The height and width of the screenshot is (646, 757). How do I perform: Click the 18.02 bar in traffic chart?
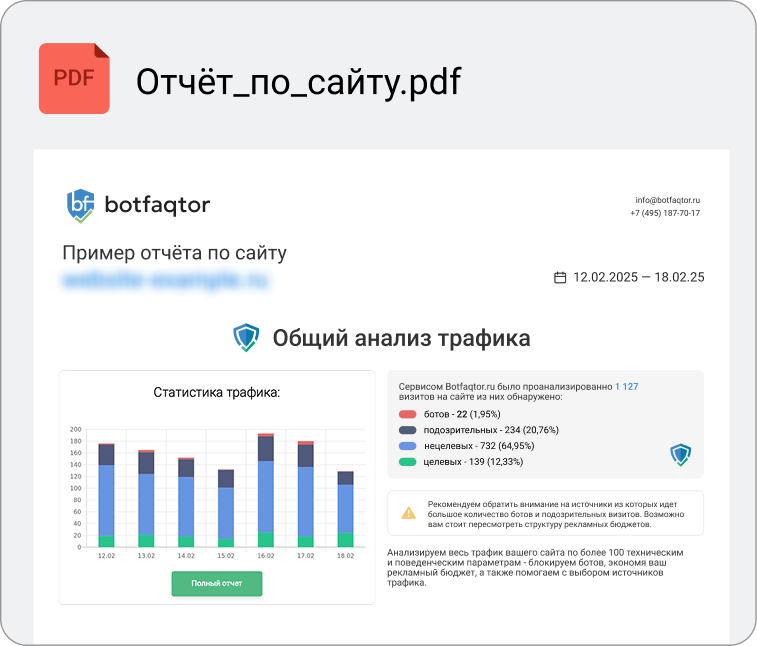tap(345, 509)
